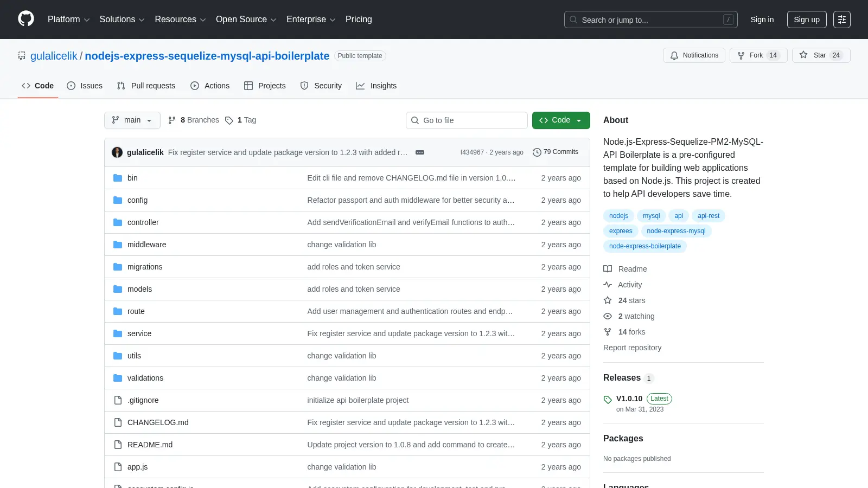Click the app.js file icon
The image size is (868, 488).
tap(118, 467)
